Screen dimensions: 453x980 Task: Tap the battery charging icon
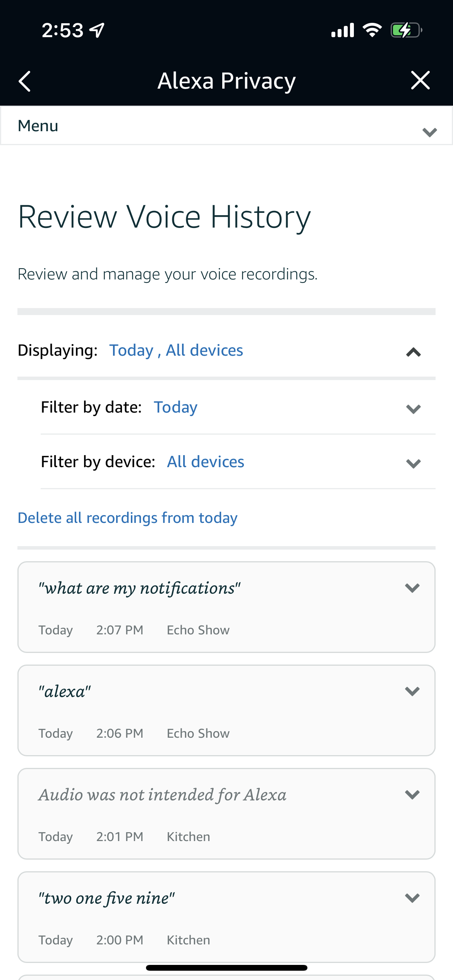(406, 30)
